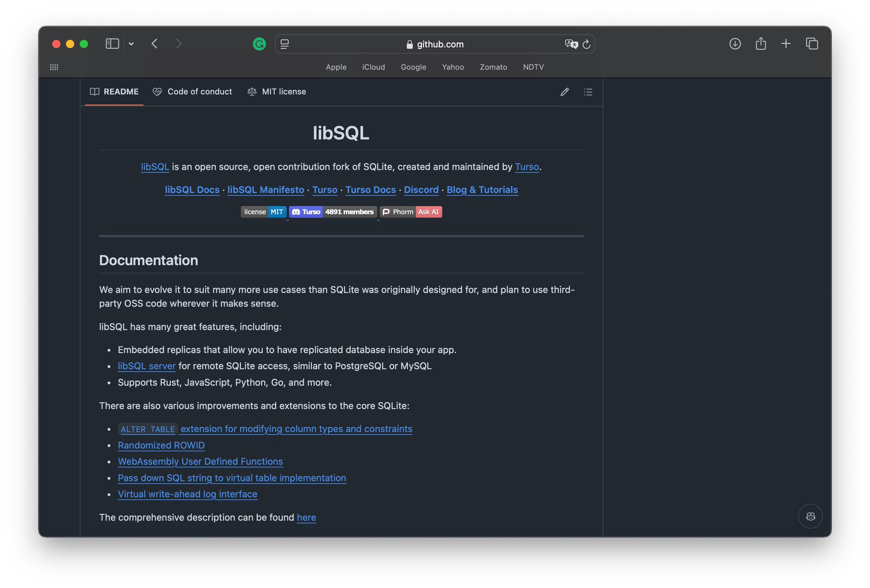The height and width of the screenshot is (588, 870).
Task: Toggle the Safari sidebar icon
Action: 112,44
